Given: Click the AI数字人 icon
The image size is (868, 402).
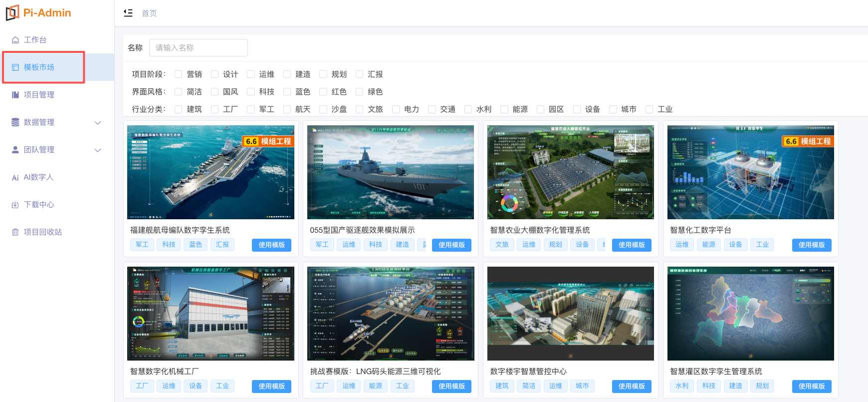Looking at the screenshot, I should pyautogui.click(x=15, y=177).
